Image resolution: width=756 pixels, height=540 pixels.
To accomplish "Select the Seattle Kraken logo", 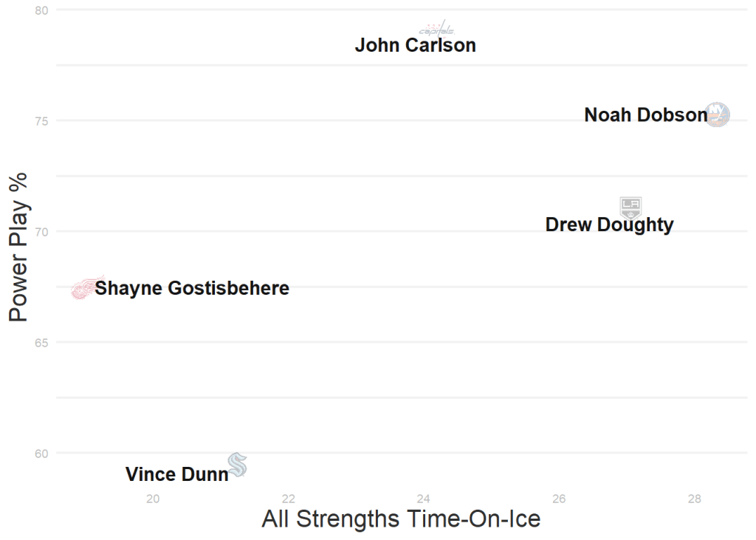I will coord(237,465).
